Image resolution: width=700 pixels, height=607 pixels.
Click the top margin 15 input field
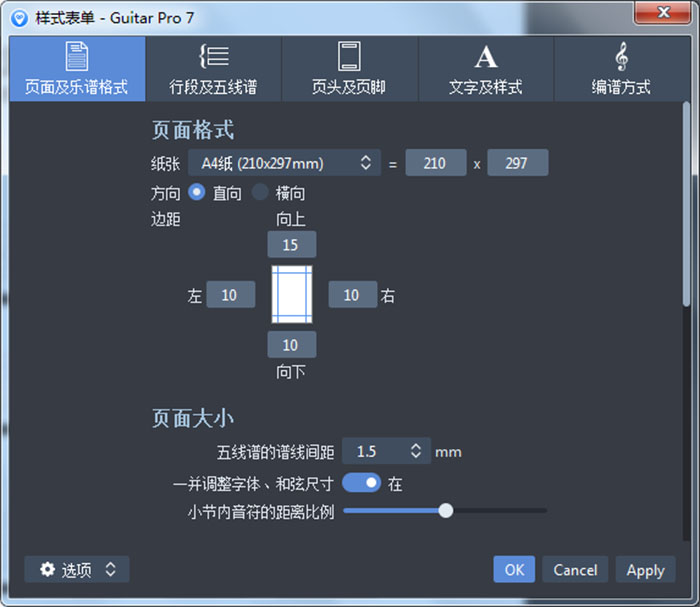click(x=291, y=245)
